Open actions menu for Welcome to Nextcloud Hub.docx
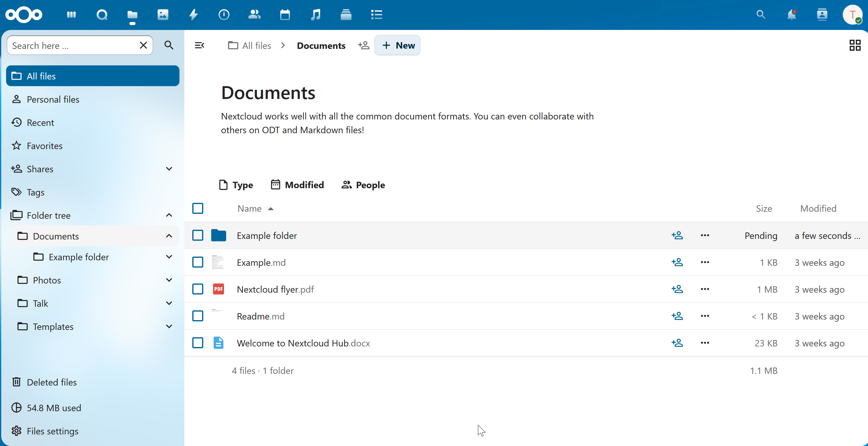Image resolution: width=868 pixels, height=446 pixels. click(705, 343)
